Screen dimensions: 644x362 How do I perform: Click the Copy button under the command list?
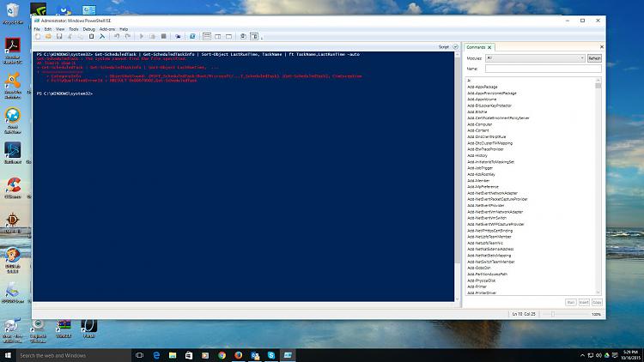tap(597, 302)
